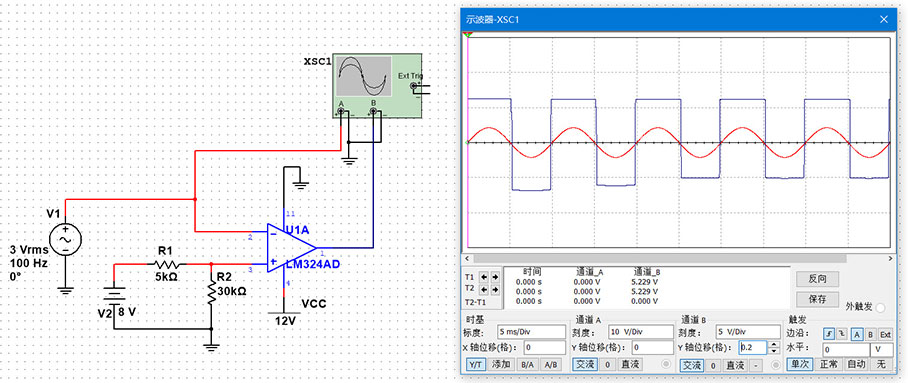
Task: Click the 反向 reverse button
Action: click(818, 279)
